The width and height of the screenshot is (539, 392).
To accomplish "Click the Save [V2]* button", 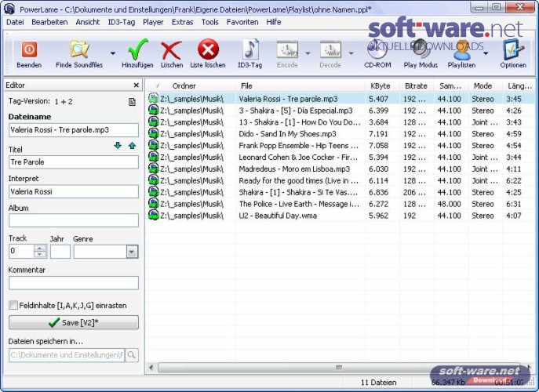I will [x=74, y=322].
